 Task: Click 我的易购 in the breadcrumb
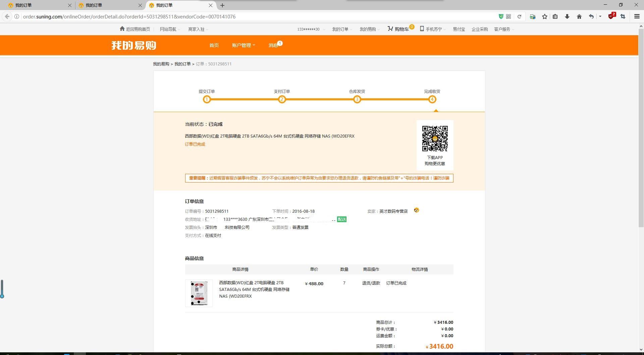click(x=161, y=64)
